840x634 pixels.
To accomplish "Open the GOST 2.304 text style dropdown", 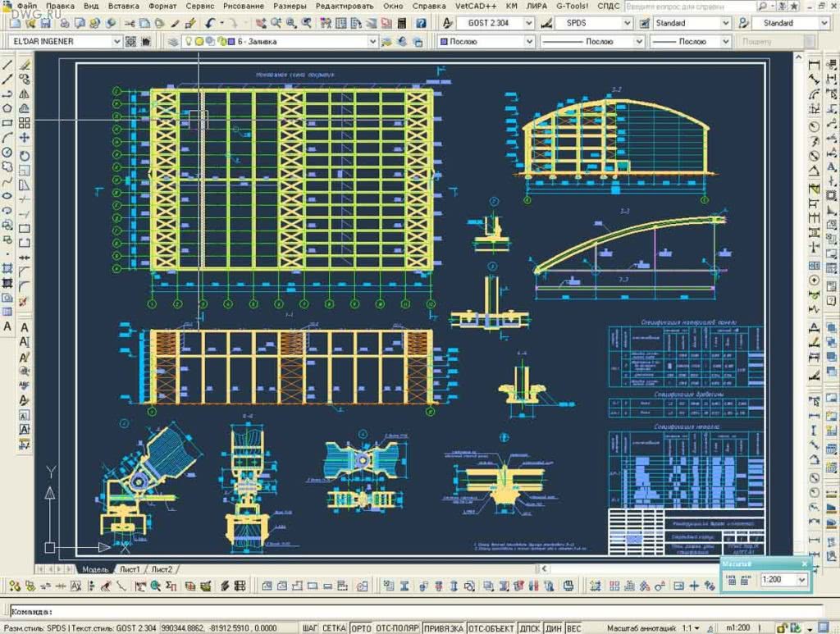I will [529, 23].
